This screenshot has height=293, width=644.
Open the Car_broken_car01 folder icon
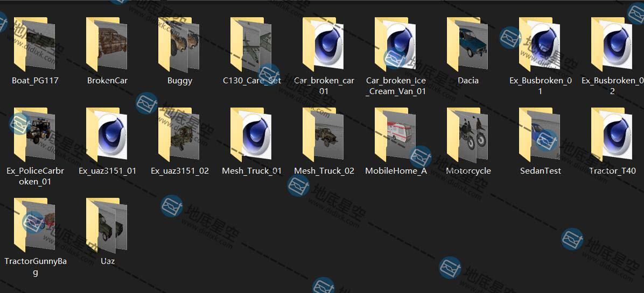tap(324, 44)
